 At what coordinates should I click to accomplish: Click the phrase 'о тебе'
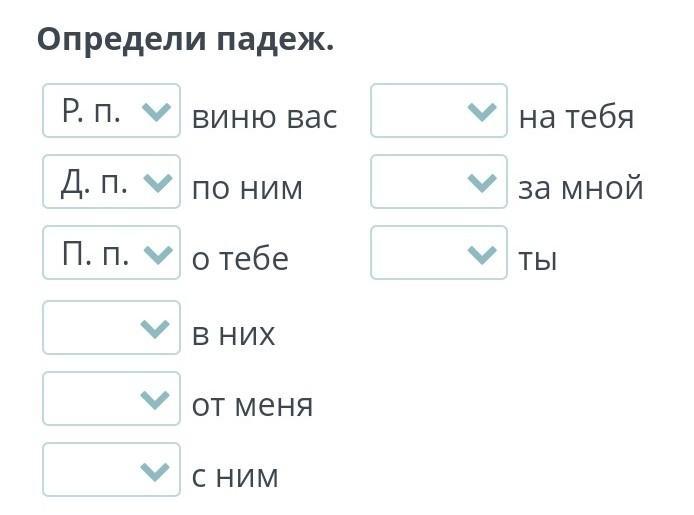(x=240, y=259)
